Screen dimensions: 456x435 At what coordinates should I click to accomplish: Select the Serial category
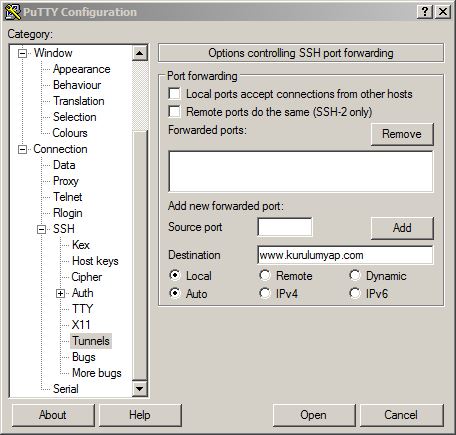(x=66, y=389)
